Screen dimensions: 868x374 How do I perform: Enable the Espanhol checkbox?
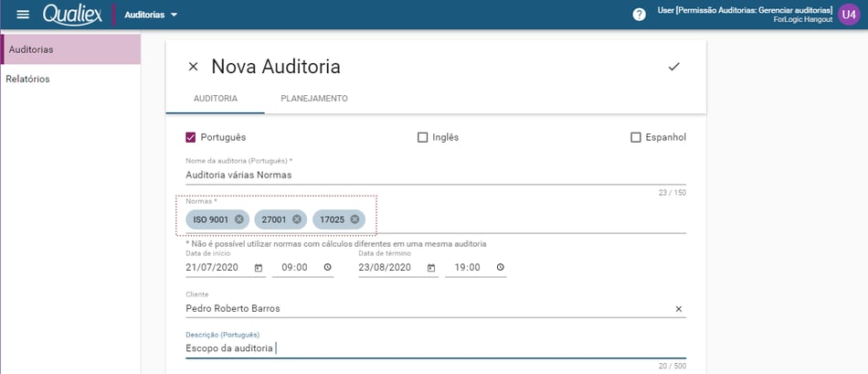pyautogui.click(x=636, y=137)
